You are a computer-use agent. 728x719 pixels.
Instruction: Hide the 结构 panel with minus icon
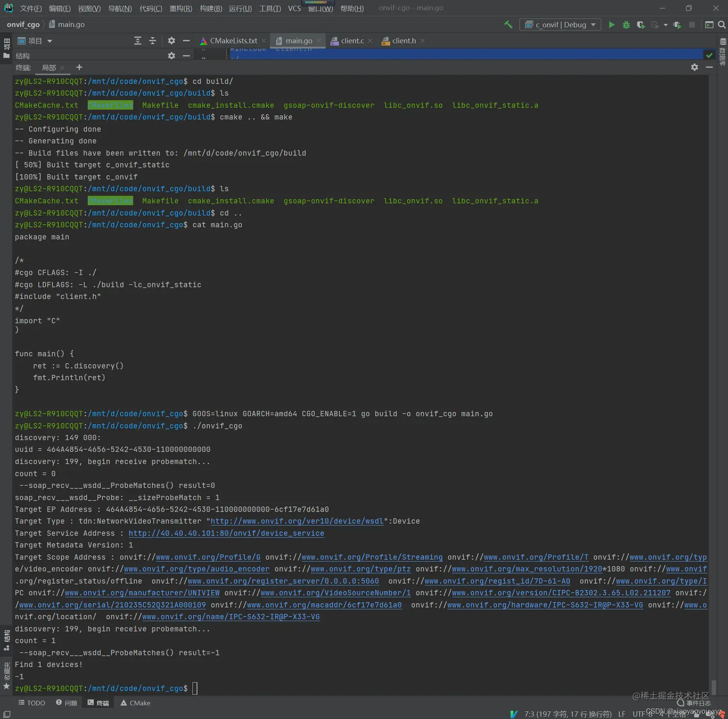(x=186, y=56)
